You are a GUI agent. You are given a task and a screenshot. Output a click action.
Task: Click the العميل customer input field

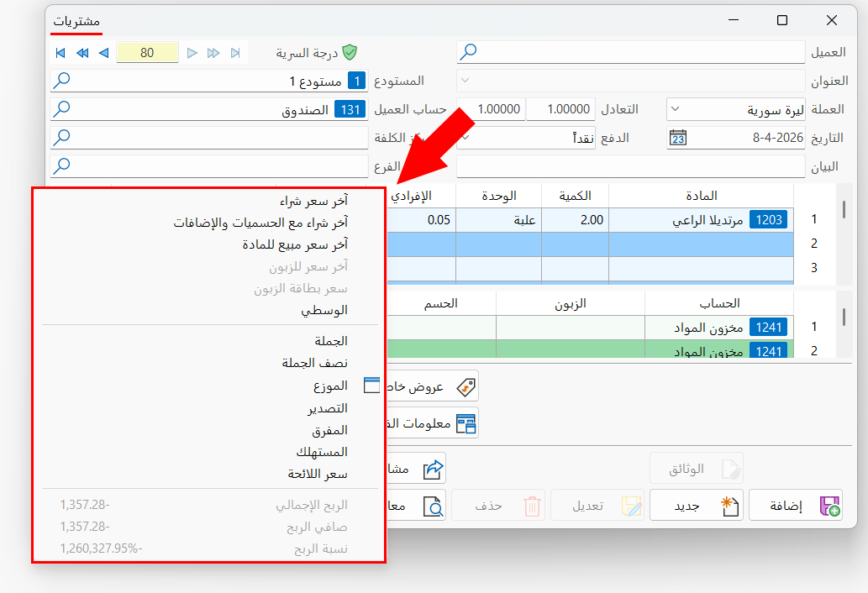point(630,51)
